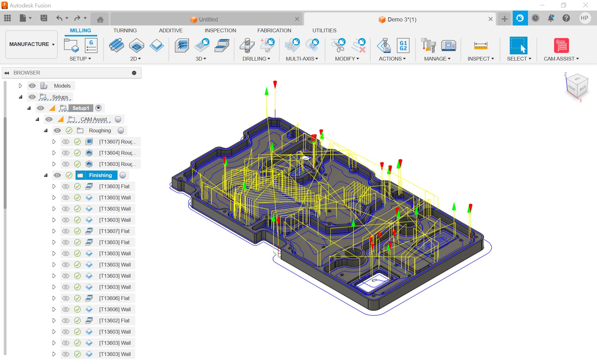Open the Help question mark icon
The image size is (597, 364).
pos(566,18)
